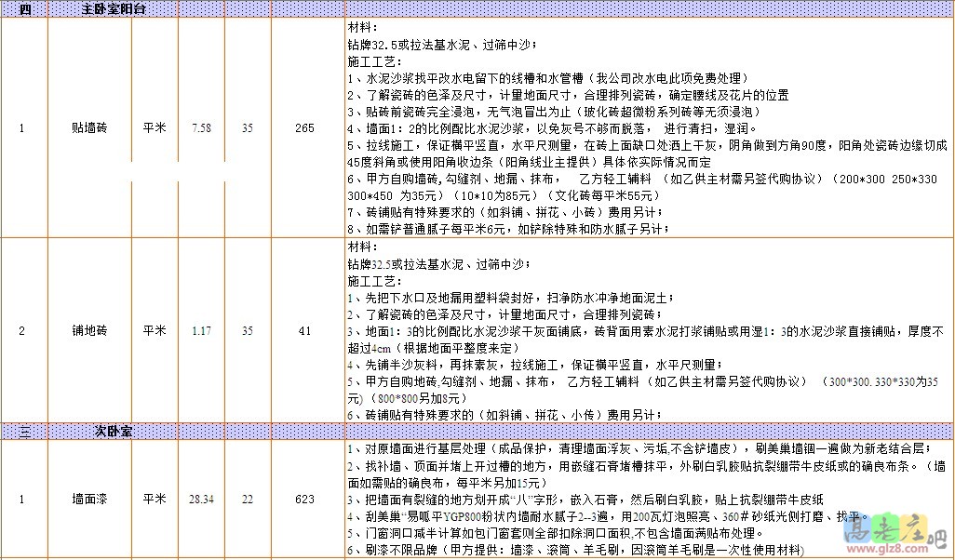
Task: Click the 贴墙砖 material description cell
Action: tap(642, 127)
